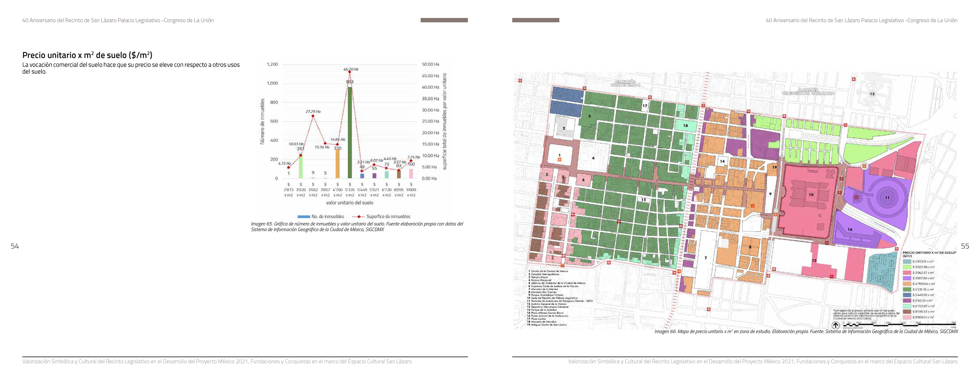This screenshot has width=980, height=379.
Task: Click the north arrow compass icon on map
Action: click(836, 325)
